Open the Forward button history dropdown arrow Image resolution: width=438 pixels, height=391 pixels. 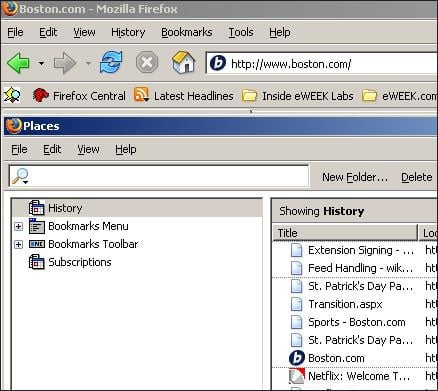pos(88,63)
